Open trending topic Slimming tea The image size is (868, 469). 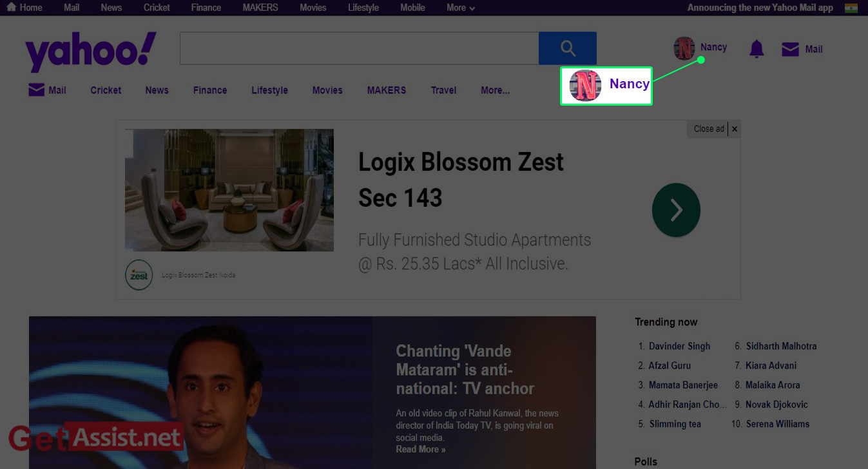coord(675,424)
